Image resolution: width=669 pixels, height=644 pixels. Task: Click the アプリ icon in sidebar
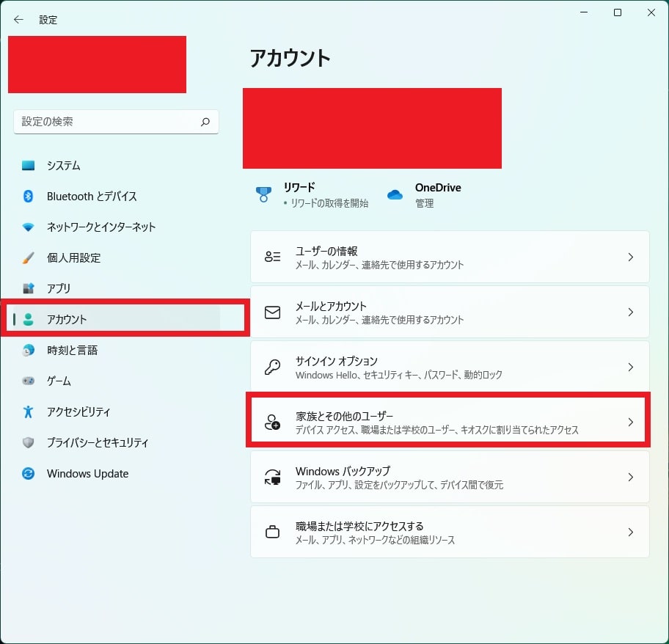coord(28,289)
